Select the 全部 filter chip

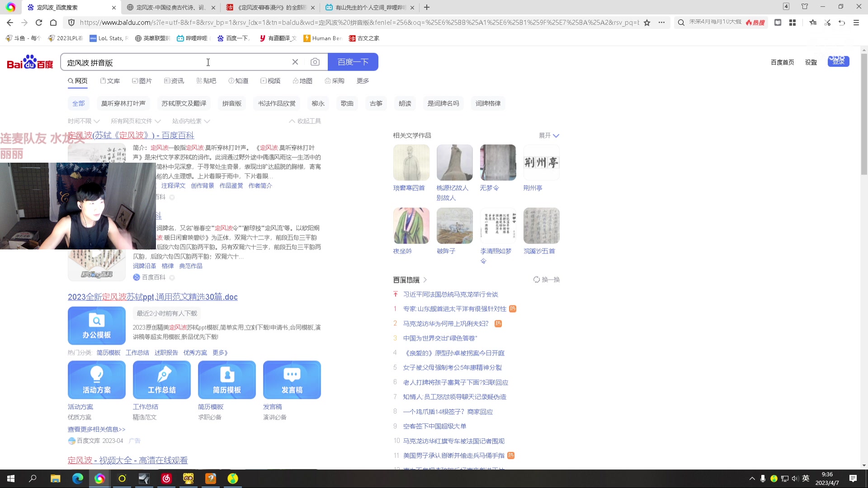79,103
